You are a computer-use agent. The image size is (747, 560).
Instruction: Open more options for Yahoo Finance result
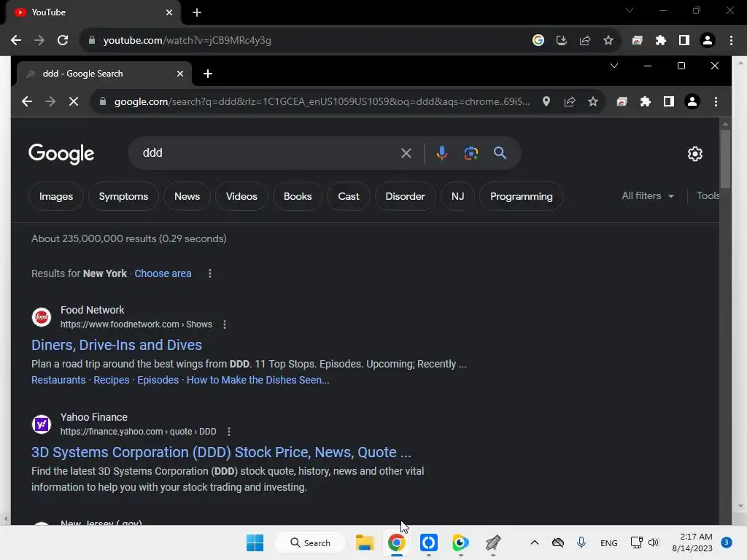pyautogui.click(x=228, y=432)
